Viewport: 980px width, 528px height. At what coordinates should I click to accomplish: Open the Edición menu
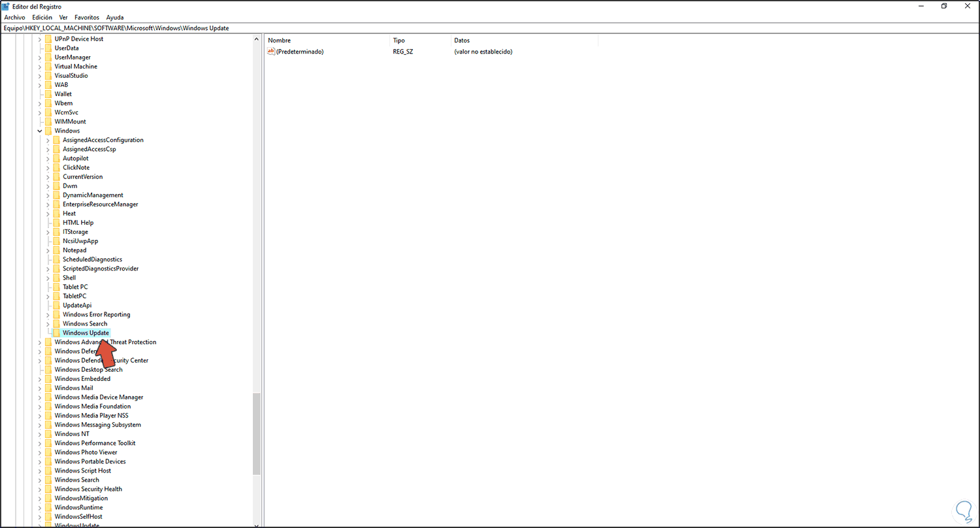point(42,17)
